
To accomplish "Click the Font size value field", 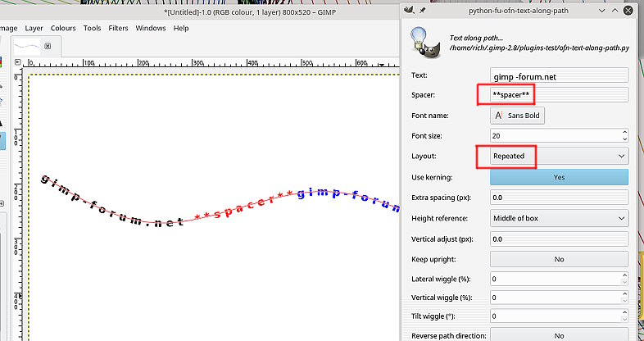I will click(556, 135).
